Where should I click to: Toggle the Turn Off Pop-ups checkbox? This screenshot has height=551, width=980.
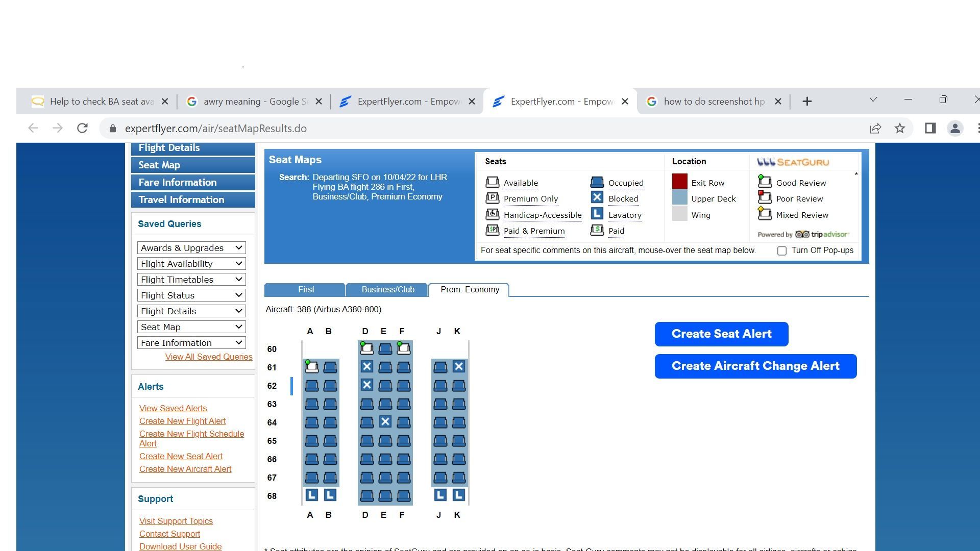click(x=782, y=251)
